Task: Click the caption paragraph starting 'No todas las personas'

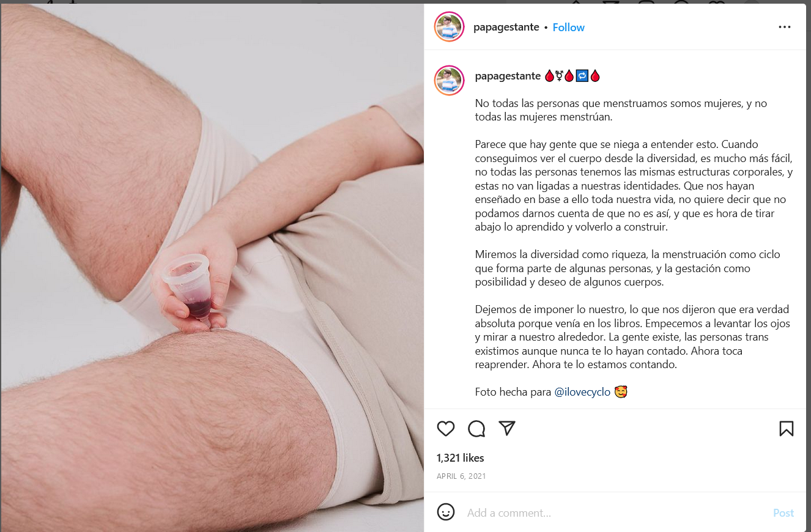Action: 621,110
